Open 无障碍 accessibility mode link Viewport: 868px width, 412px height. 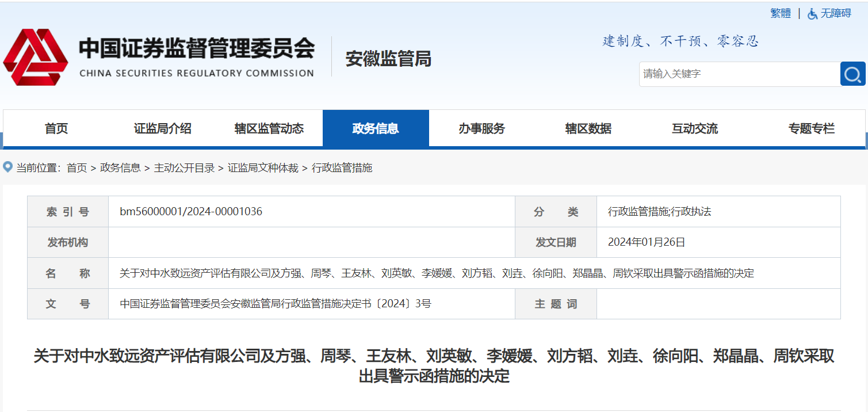tap(836, 13)
